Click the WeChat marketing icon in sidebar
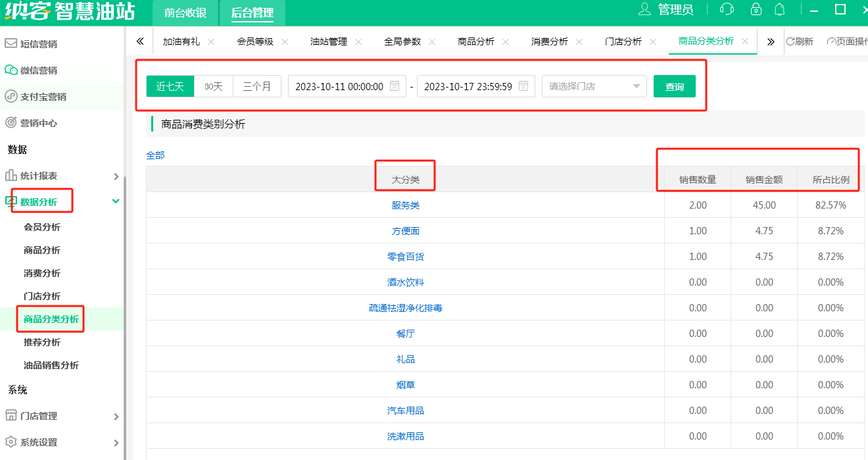This screenshot has width=868, height=460. pyautogui.click(x=11, y=70)
